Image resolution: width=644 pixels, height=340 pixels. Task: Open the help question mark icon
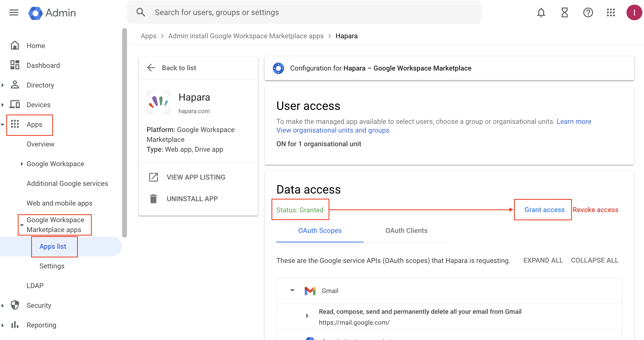tap(588, 13)
